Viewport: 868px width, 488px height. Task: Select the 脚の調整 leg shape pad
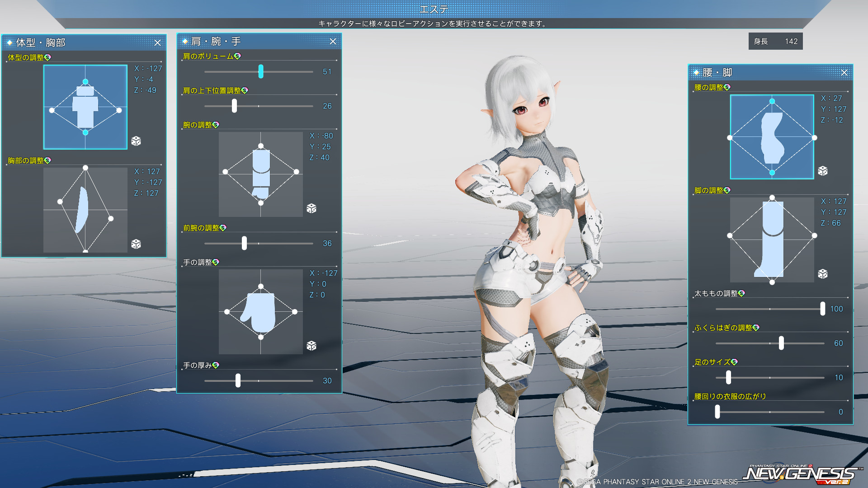click(772, 240)
